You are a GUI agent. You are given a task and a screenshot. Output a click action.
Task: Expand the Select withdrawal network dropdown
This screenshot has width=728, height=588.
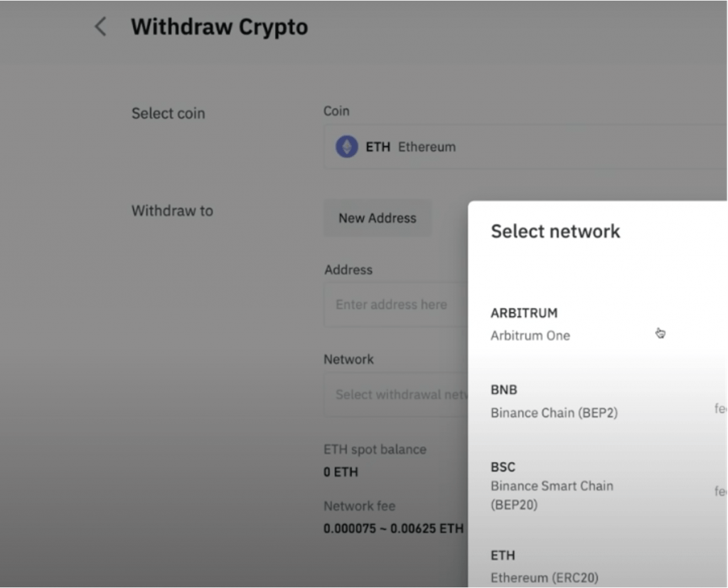(x=396, y=395)
